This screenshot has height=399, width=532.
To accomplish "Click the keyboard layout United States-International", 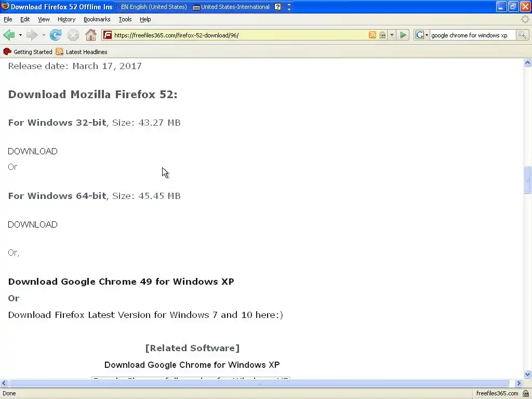I will 231,7.
